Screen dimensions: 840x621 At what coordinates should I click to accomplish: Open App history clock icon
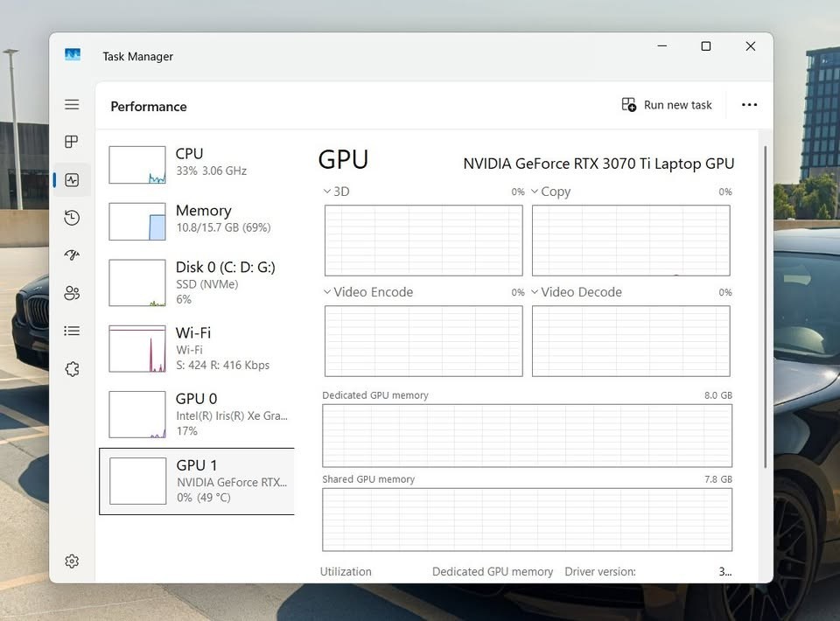click(72, 218)
